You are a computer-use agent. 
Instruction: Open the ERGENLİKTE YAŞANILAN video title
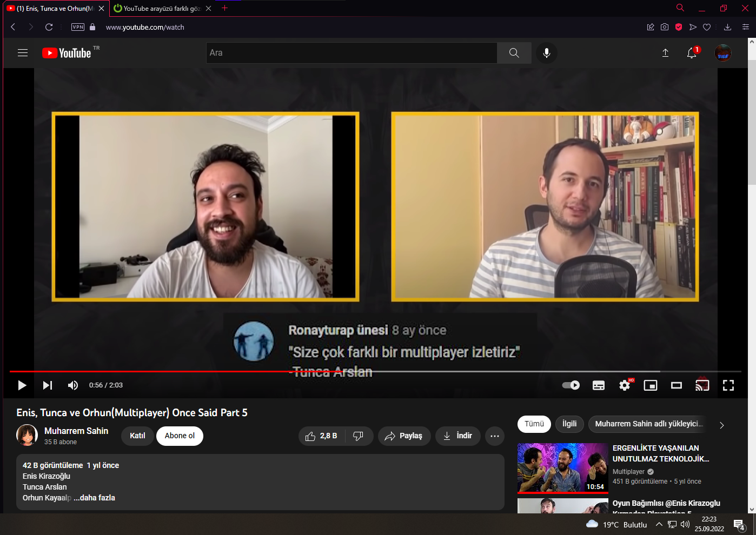tap(661, 453)
